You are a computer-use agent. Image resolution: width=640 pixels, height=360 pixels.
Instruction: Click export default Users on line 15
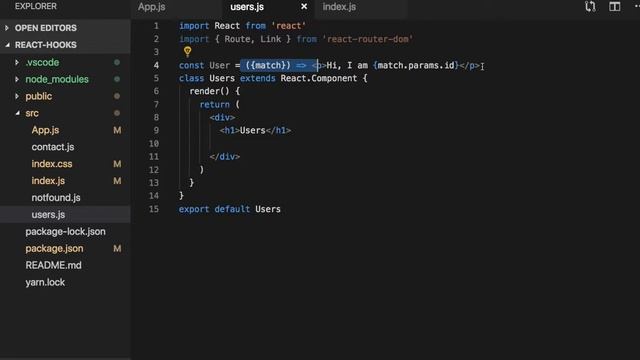230,209
